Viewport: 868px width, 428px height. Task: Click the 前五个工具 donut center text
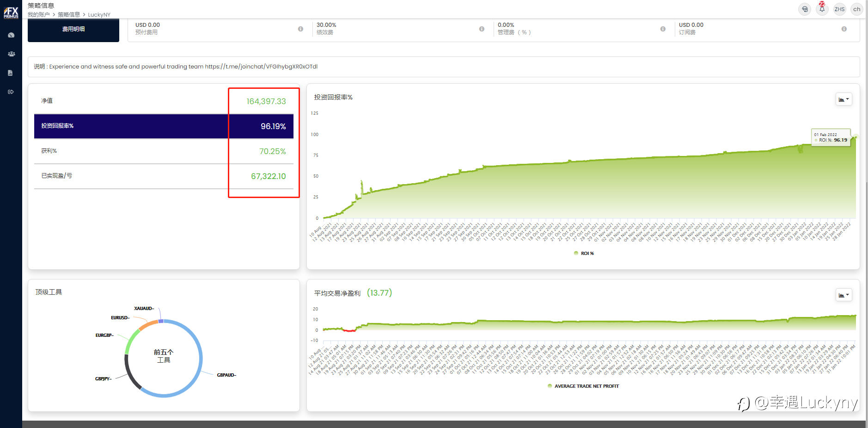tap(164, 356)
